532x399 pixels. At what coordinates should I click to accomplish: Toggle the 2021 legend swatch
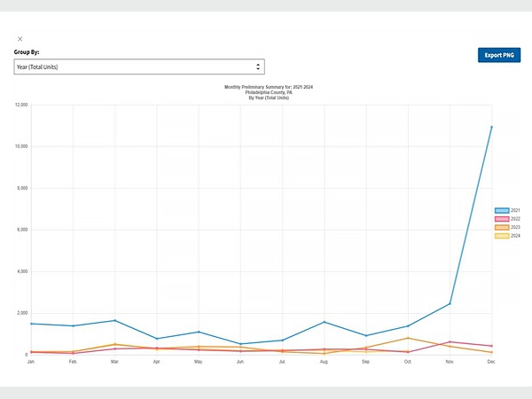point(502,210)
